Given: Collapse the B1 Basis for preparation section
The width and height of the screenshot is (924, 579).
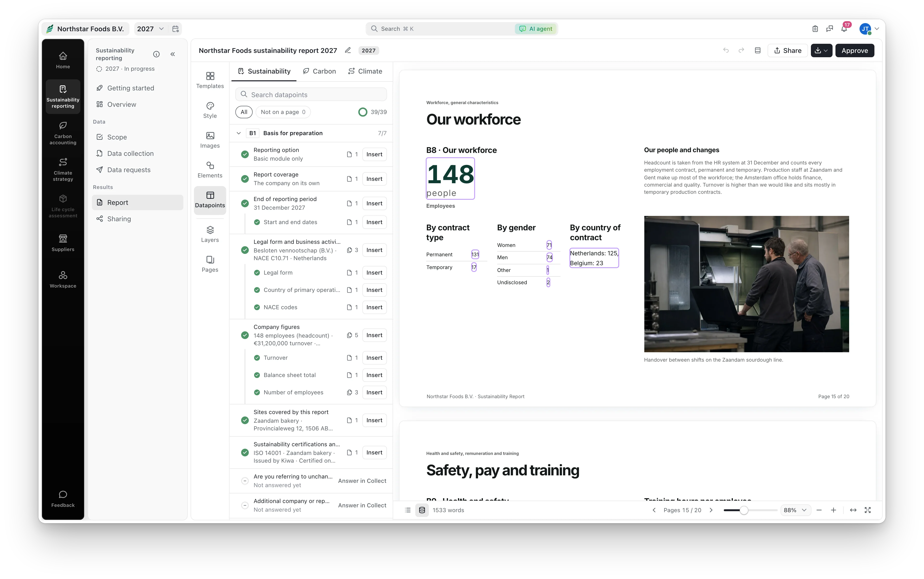Looking at the screenshot, I should (x=238, y=133).
